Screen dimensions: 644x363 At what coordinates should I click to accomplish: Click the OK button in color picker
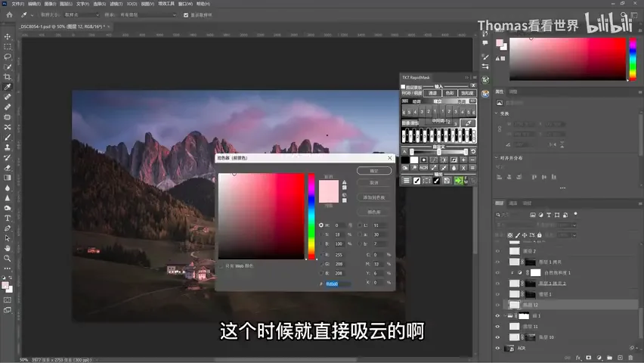(x=373, y=171)
